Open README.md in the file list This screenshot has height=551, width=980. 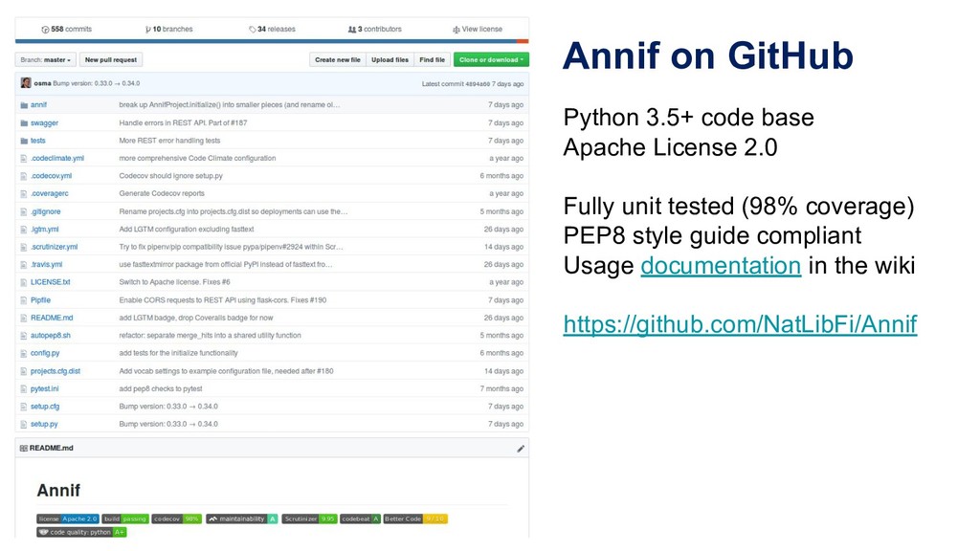click(52, 318)
